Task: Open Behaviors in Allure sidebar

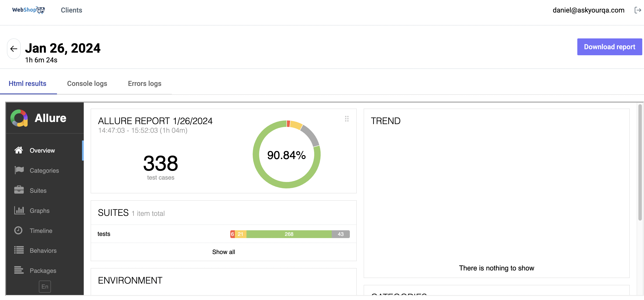Action: point(44,251)
